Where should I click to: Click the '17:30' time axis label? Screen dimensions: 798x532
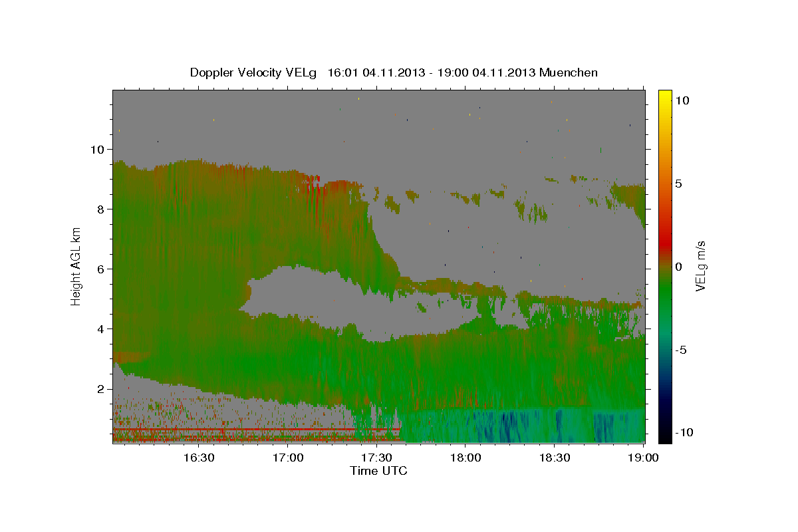(376, 458)
